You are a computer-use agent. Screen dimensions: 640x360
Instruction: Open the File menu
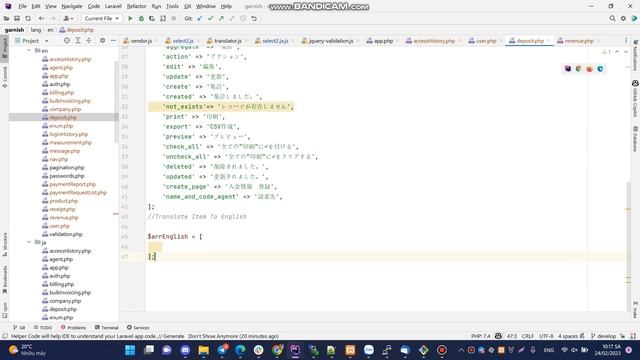[x=22, y=6]
